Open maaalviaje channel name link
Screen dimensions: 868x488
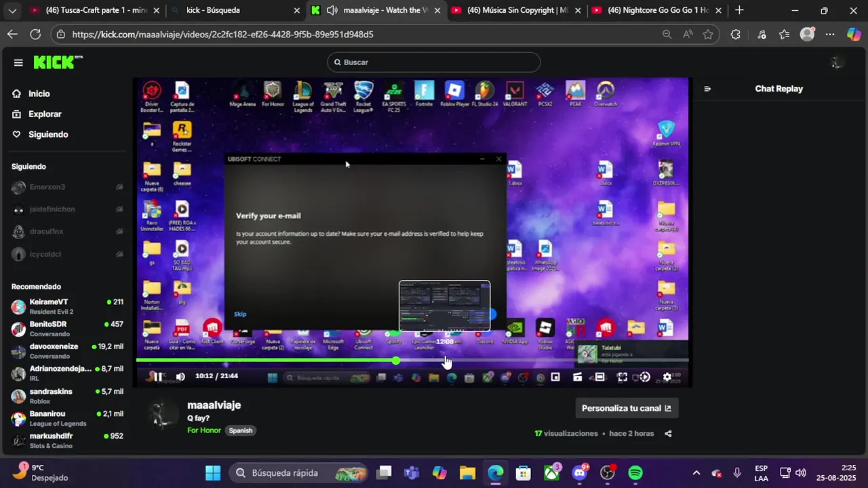pos(214,405)
